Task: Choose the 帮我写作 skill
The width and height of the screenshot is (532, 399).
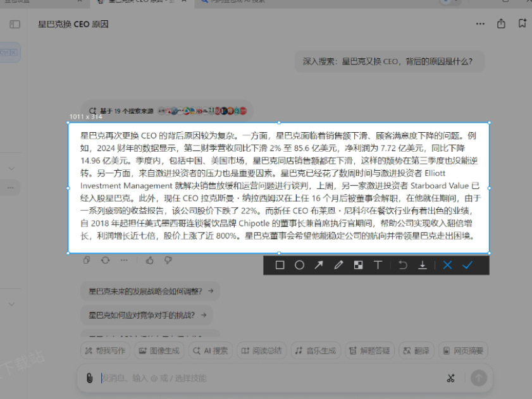Action: click(106, 350)
